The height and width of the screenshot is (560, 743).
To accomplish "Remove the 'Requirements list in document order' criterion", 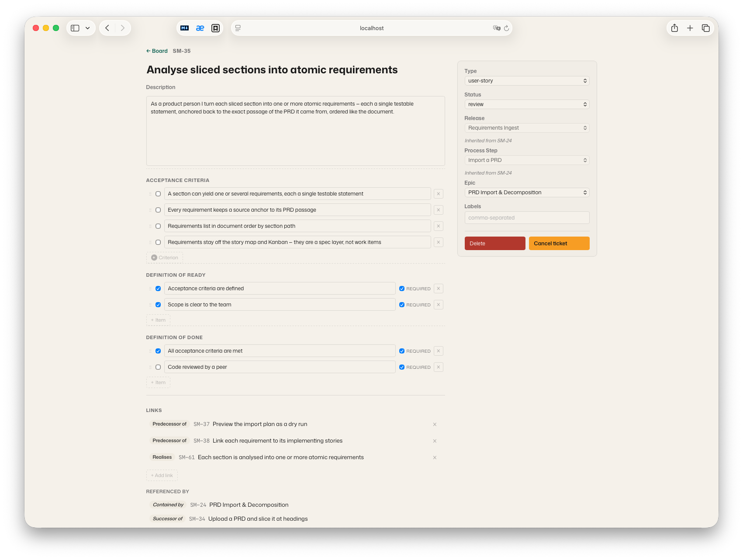I will click(x=439, y=226).
